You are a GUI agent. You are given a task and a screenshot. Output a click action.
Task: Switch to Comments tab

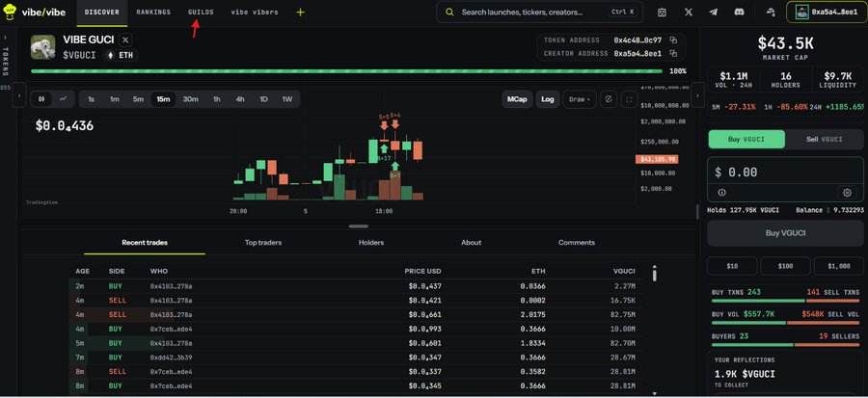[x=577, y=242]
